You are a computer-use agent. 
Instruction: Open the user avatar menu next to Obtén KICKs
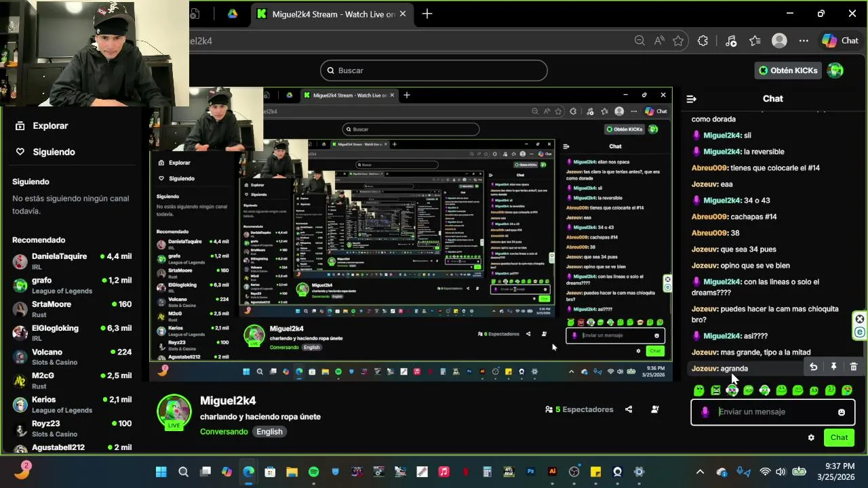point(835,70)
